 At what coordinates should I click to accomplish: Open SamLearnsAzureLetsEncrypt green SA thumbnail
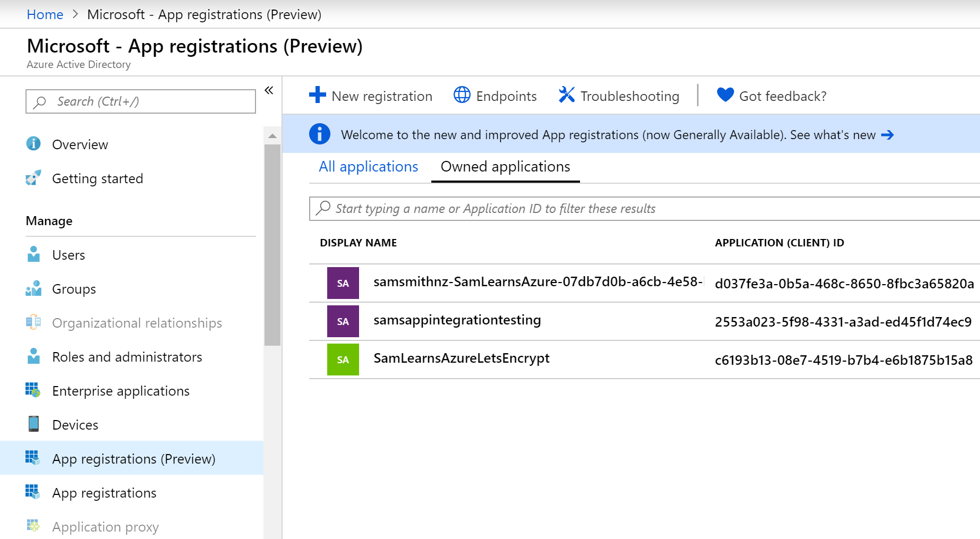coord(343,360)
